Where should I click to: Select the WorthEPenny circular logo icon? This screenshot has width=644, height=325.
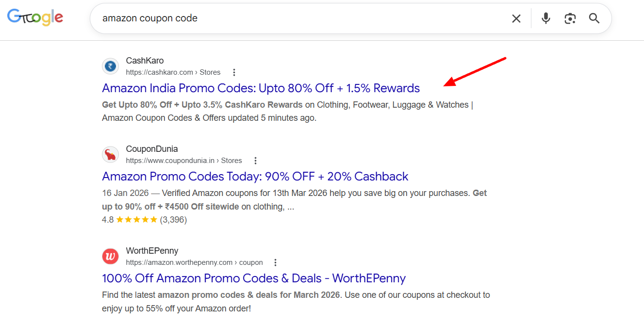pyautogui.click(x=110, y=256)
